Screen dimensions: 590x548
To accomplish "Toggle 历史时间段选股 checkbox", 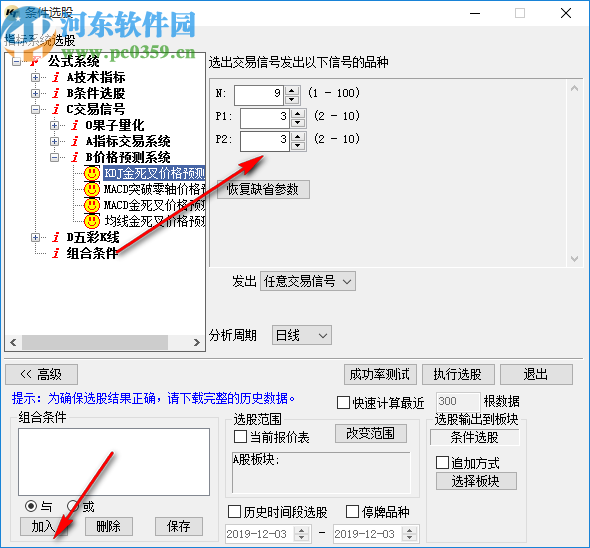I will click(234, 511).
